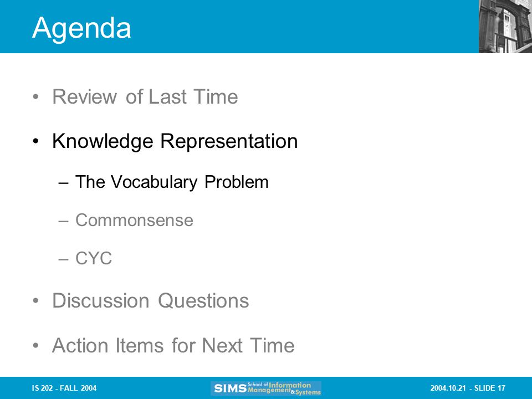Click the Information Management & Systems text in the logo
The height and width of the screenshot is (399, 532).
pyautogui.click(x=284, y=388)
